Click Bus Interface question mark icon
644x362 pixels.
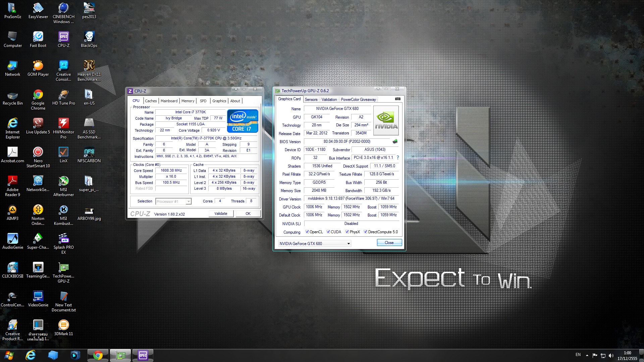pos(398,158)
